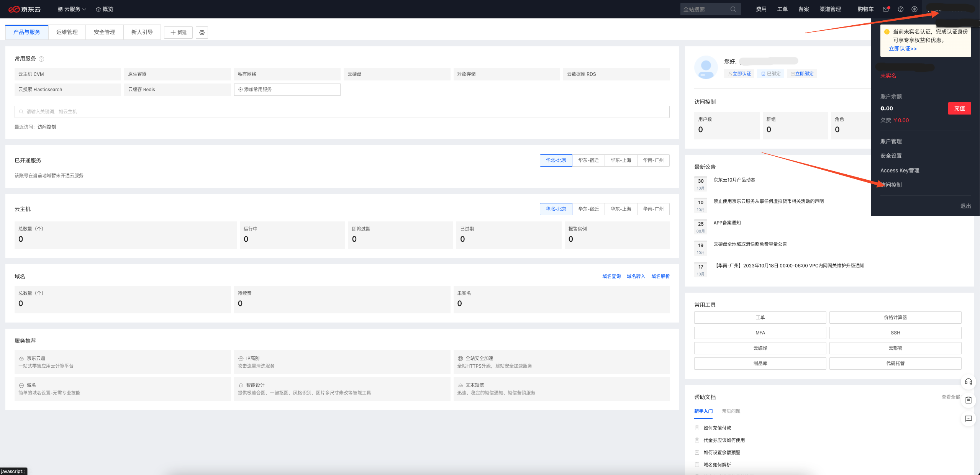980x475 pixels.
Task: Open 购物车 shopping cart
Action: (865, 9)
